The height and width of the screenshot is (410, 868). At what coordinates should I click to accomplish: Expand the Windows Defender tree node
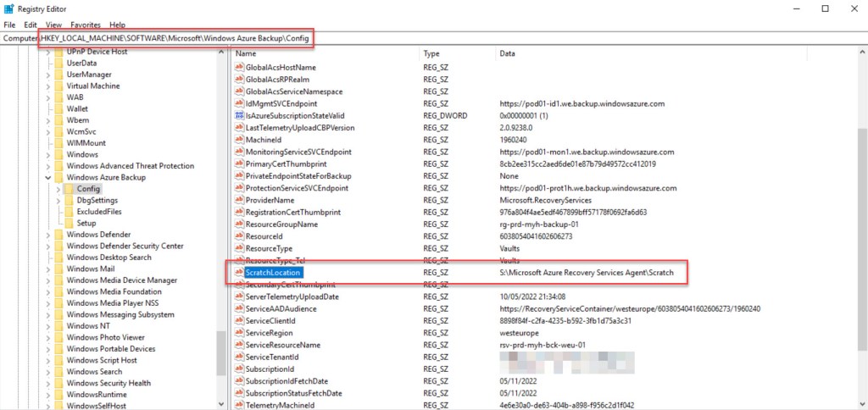pos(47,235)
